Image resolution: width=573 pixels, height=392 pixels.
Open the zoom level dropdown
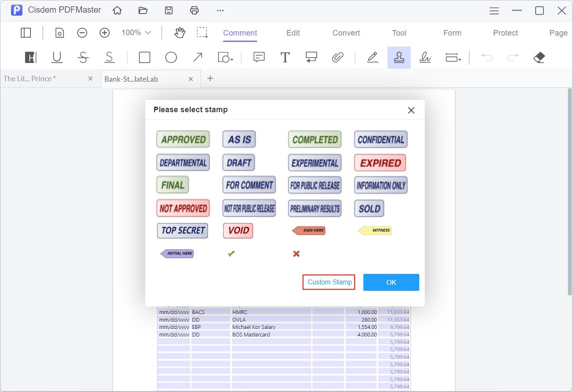click(136, 33)
